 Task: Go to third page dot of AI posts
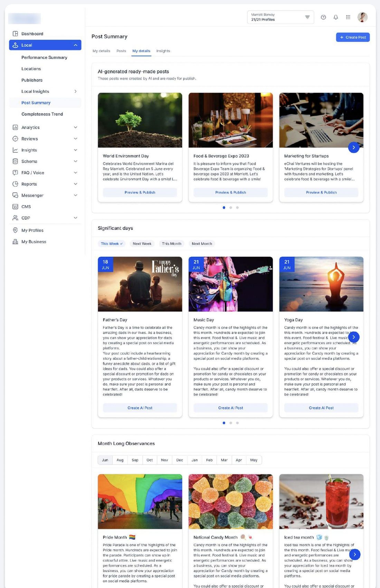click(x=237, y=208)
